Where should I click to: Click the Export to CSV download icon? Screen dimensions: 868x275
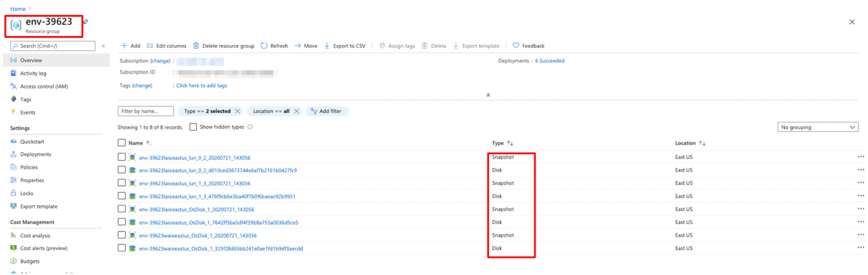click(x=327, y=46)
